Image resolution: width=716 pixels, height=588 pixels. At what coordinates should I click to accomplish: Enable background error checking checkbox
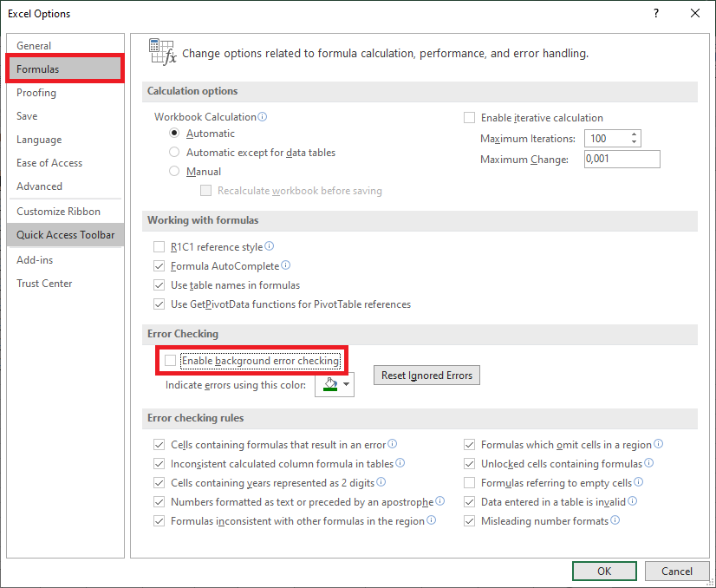[170, 361]
